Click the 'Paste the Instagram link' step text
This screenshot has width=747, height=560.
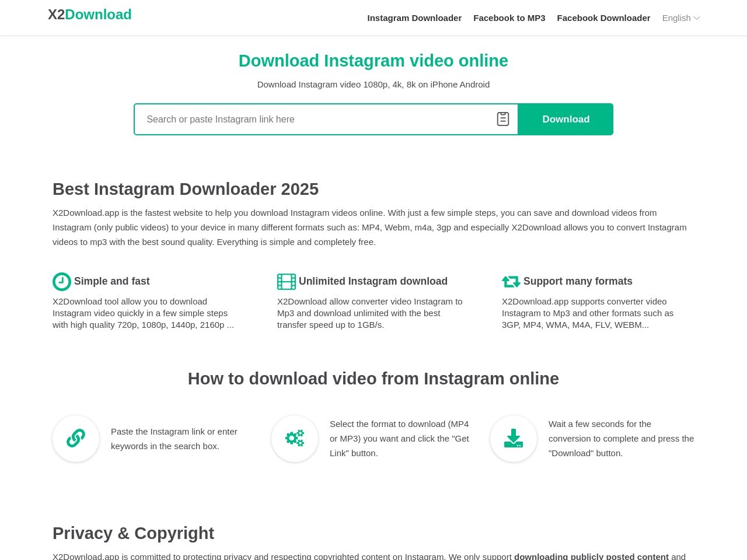pos(174,439)
